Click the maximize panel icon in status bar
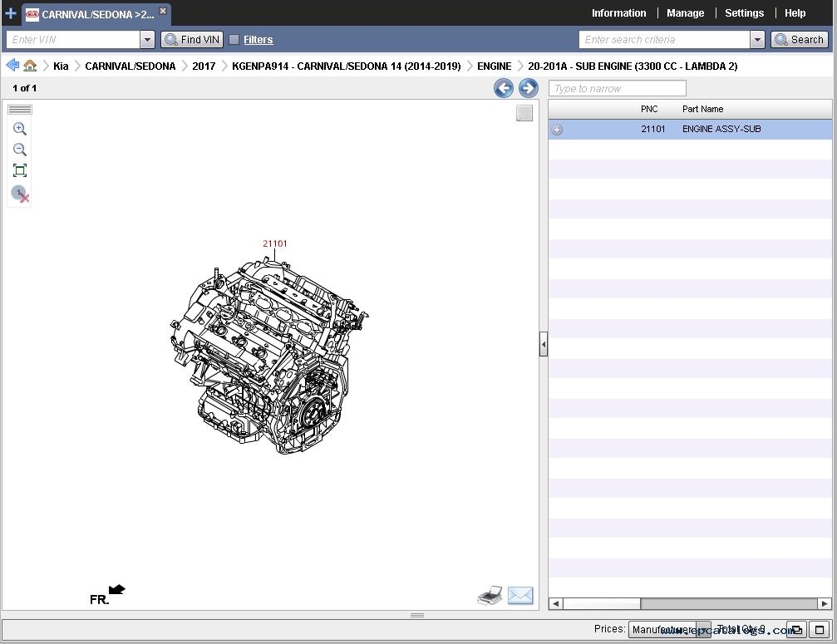 (820, 630)
